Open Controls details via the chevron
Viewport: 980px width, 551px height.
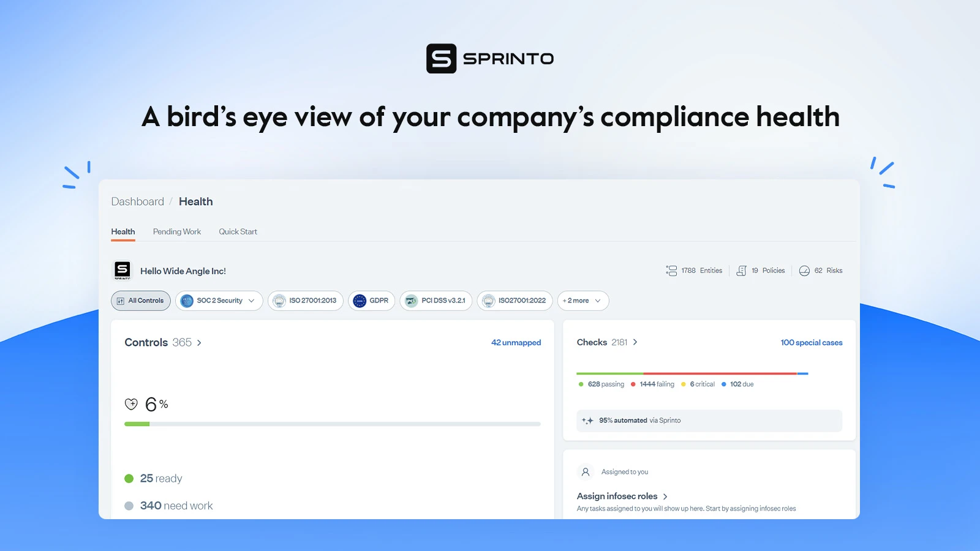[x=199, y=343]
